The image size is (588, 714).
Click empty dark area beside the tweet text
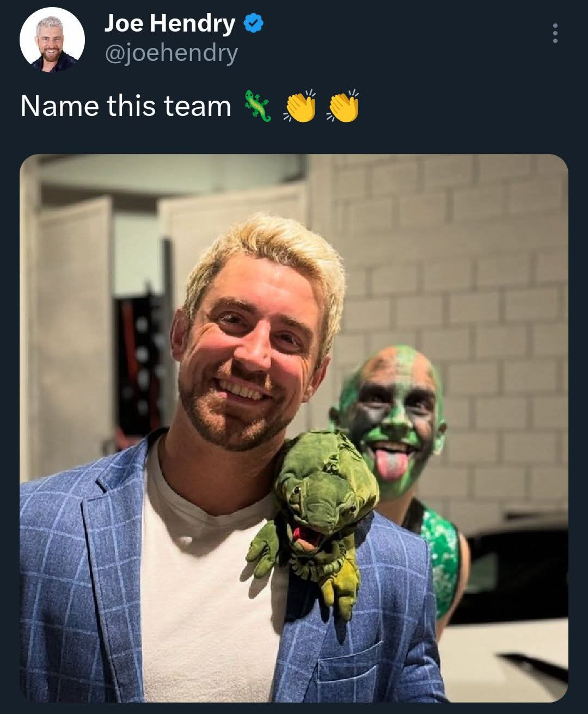[468, 106]
